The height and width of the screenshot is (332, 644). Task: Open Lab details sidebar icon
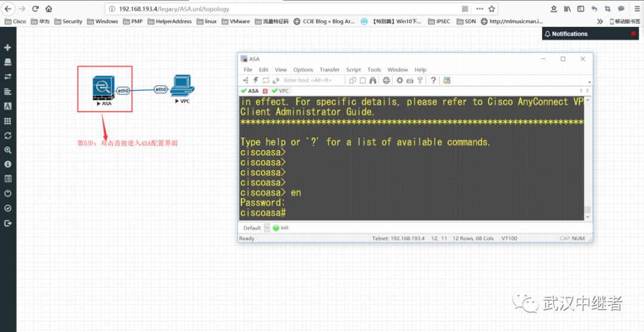click(x=7, y=178)
